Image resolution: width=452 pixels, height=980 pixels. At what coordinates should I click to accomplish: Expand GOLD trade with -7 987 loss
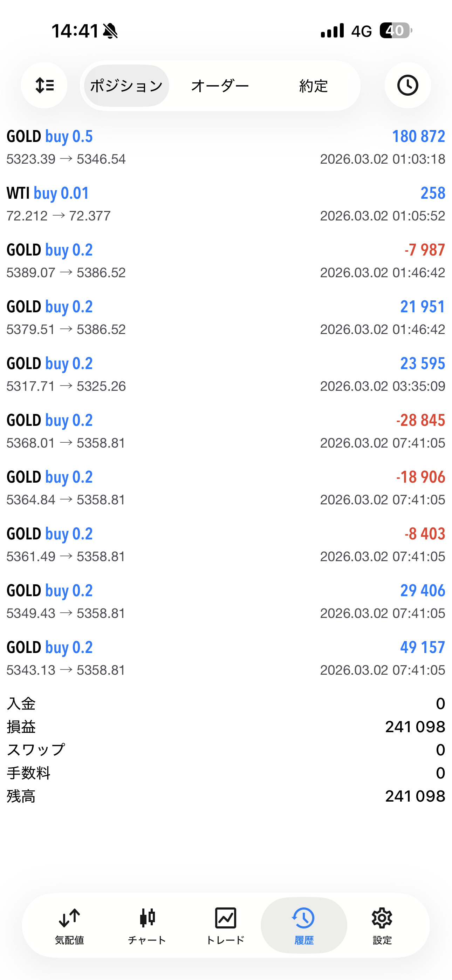pyautogui.click(x=226, y=261)
